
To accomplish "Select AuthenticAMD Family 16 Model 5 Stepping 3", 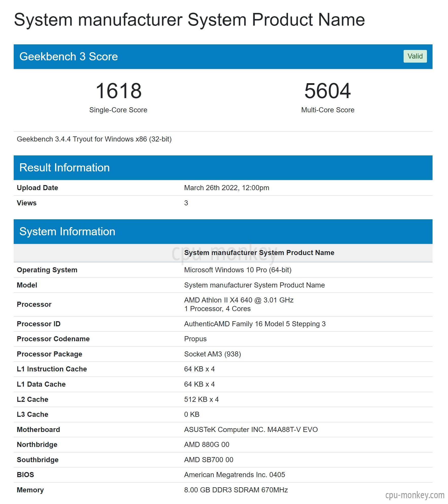I will pyautogui.click(x=255, y=324).
